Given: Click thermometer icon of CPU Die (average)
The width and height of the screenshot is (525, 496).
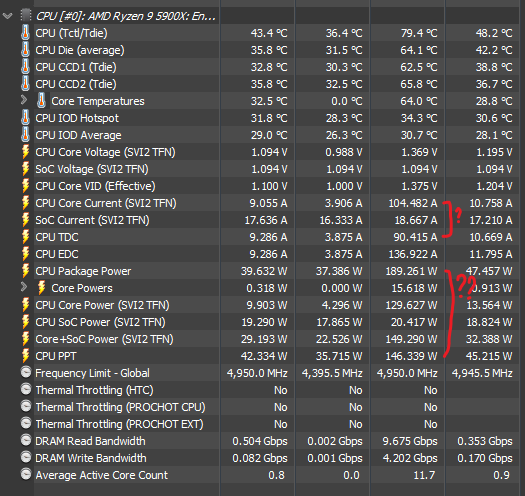Looking at the screenshot, I should (25, 50).
